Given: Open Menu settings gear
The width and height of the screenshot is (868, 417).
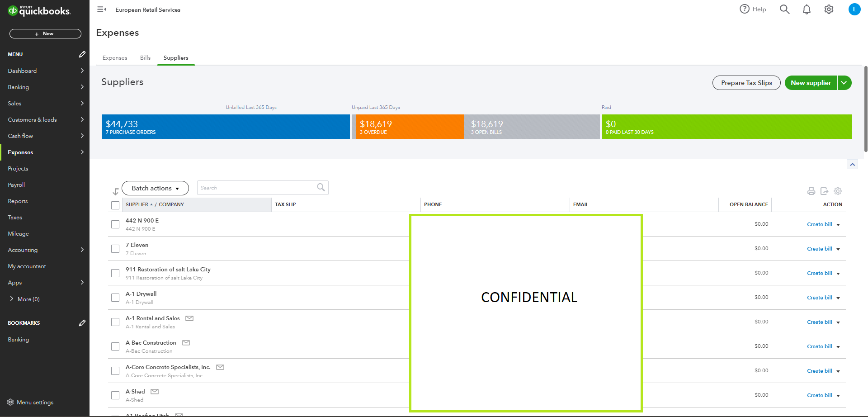Looking at the screenshot, I should pyautogui.click(x=10, y=402).
